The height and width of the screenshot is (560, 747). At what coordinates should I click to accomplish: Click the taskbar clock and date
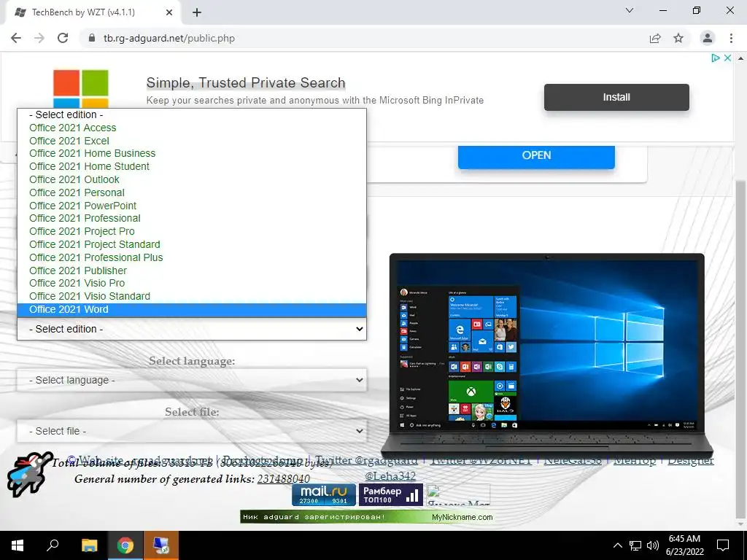coord(684,545)
